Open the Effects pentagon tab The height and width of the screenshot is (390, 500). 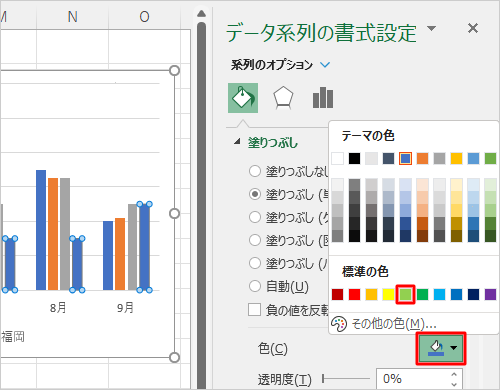[283, 98]
